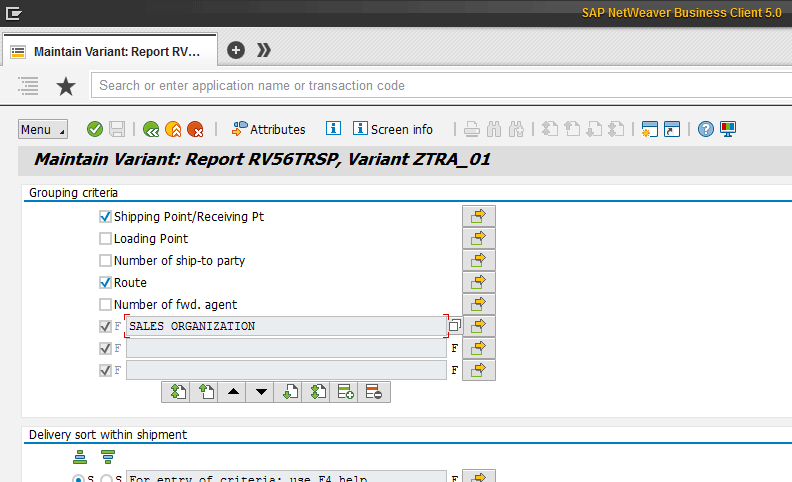Click the green Back arrow icon
Viewport: 792px width, 482px height.
click(151, 129)
